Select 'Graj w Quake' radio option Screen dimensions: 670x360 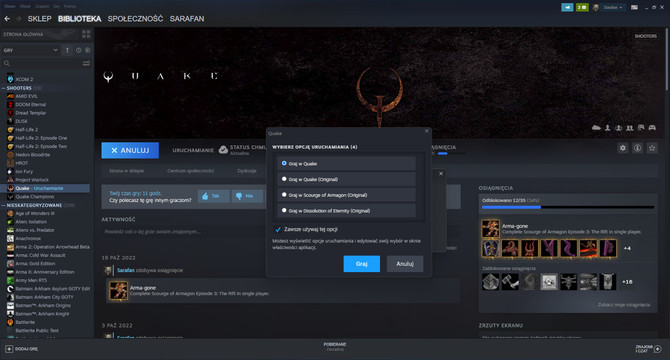point(346,164)
